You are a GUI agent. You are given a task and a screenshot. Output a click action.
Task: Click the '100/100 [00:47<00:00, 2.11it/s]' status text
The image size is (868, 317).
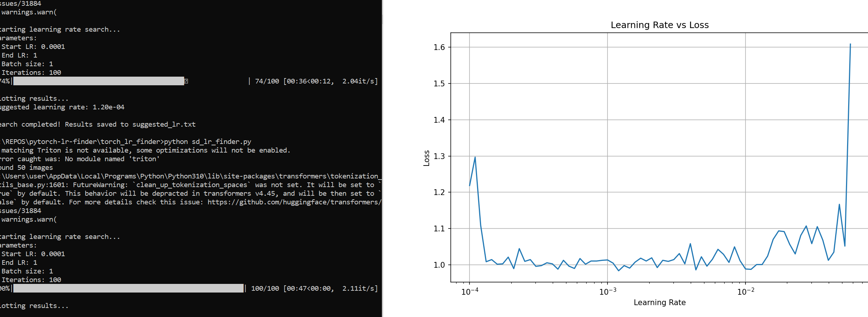coord(315,289)
